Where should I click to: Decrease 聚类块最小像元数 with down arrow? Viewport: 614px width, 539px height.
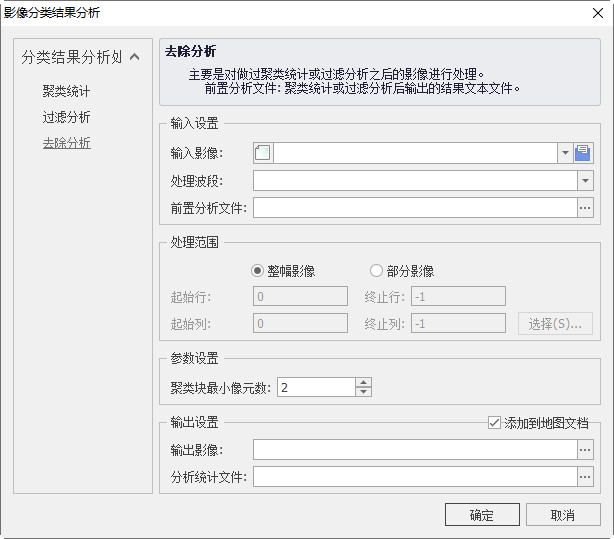pos(364,392)
